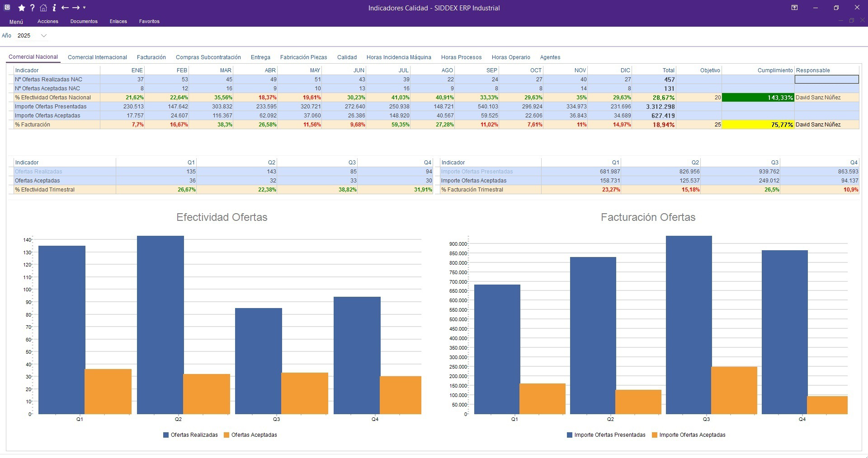Click the empty Responsable cell in first row
The width and height of the screenshot is (868, 458).
coord(826,79)
